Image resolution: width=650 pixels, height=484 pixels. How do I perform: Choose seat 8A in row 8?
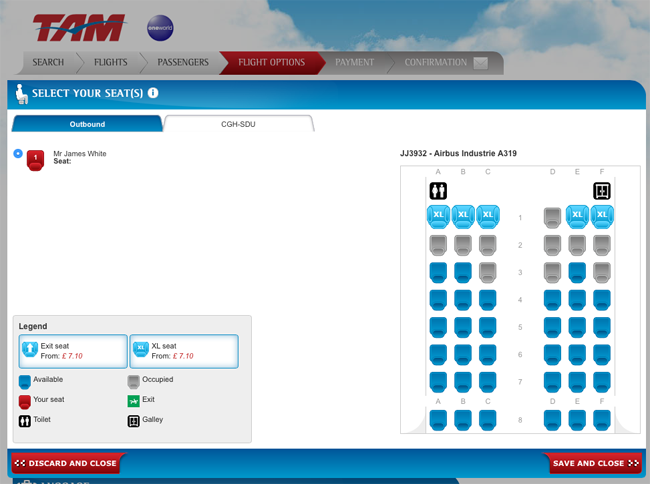(438, 420)
